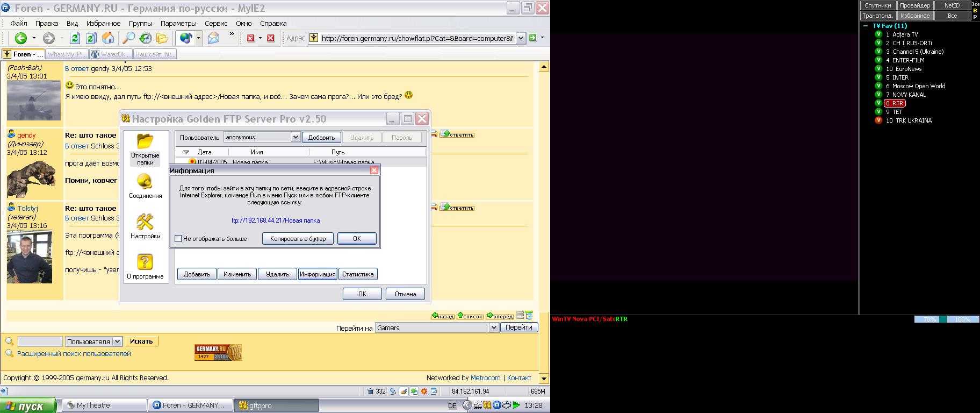Click the trash popup-blocker icon in status bar
This screenshot has height=413, width=980.
(x=371, y=391)
